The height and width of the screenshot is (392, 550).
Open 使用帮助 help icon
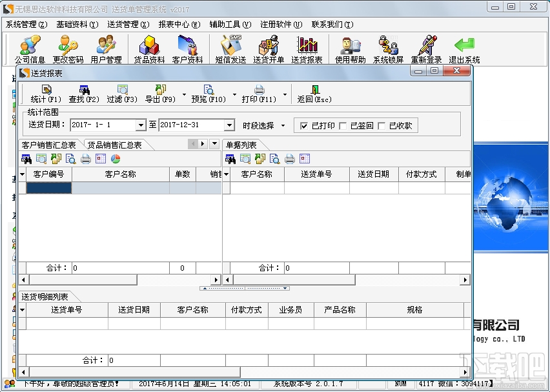[x=350, y=50]
